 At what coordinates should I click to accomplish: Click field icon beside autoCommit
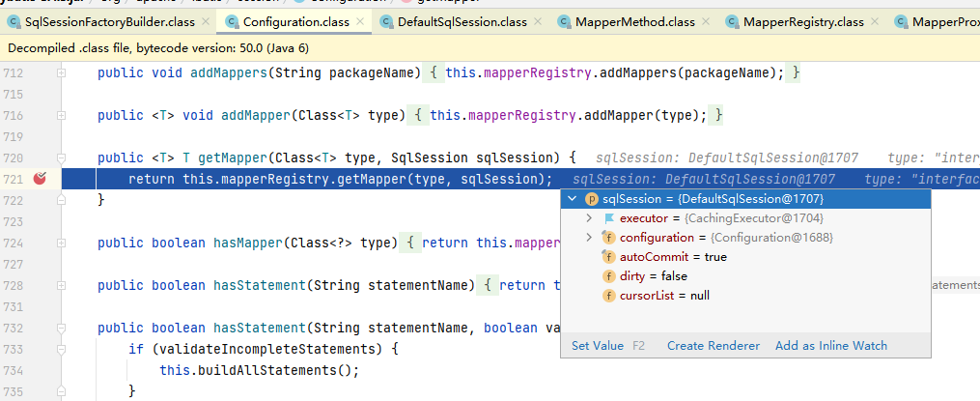(x=608, y=257)
